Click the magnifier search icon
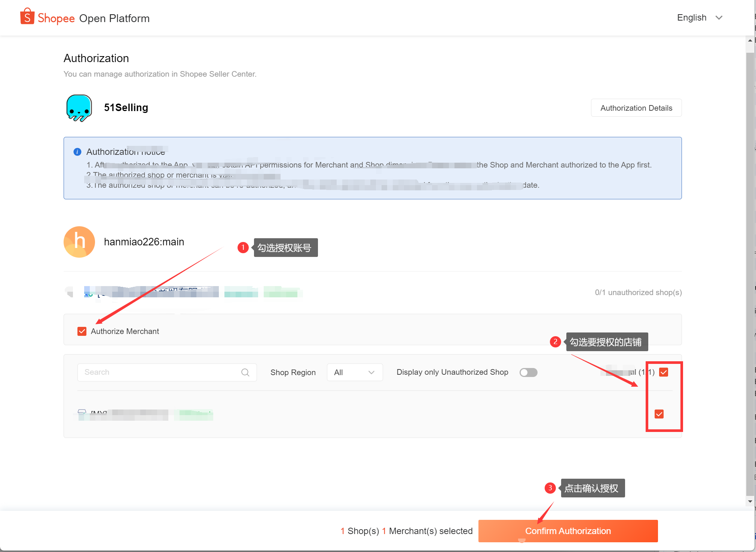 click(245, 372)
